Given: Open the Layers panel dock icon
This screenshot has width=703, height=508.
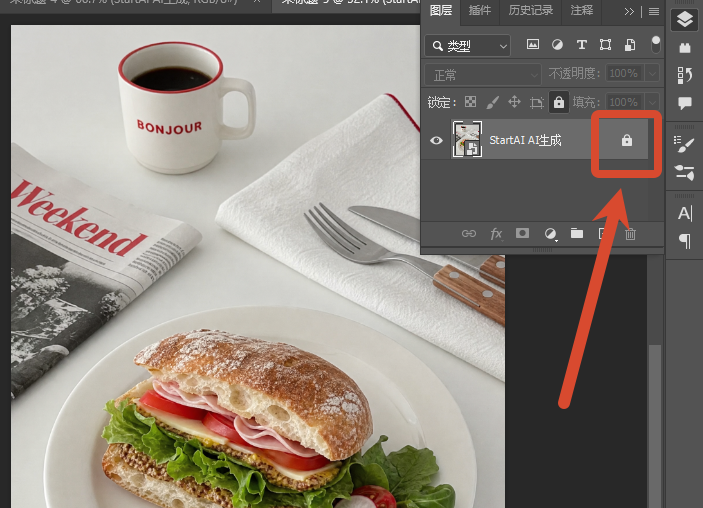Looking at the screenshot, I should (685, 19).
